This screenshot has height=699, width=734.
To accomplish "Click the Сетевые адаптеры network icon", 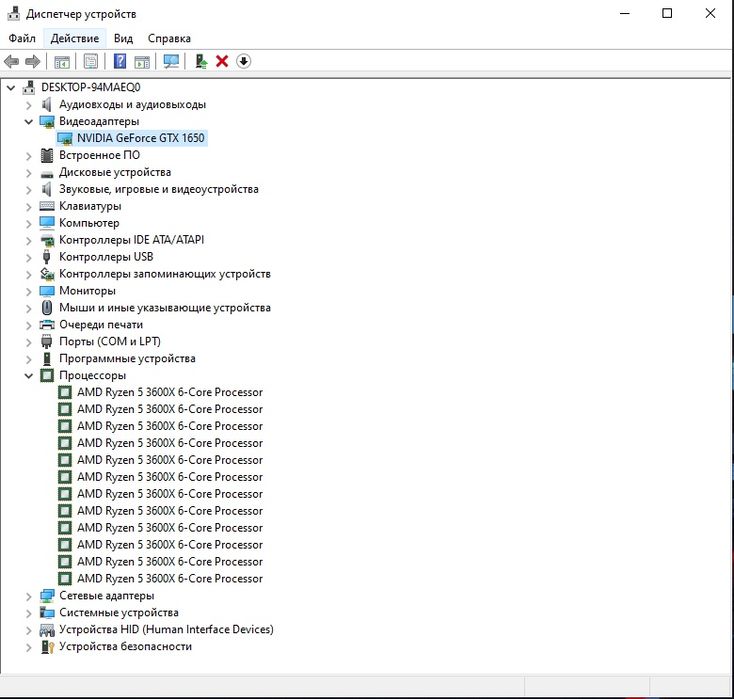I will point(47,596).
